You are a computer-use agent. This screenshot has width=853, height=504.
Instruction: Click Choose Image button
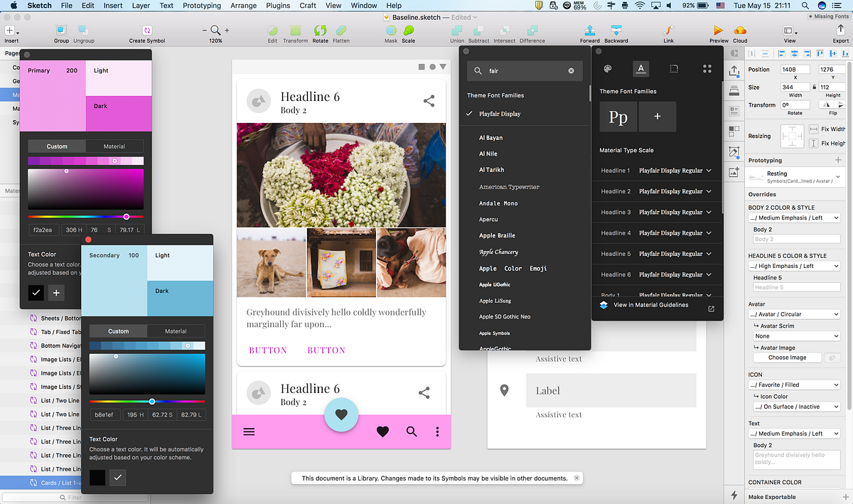787,358
